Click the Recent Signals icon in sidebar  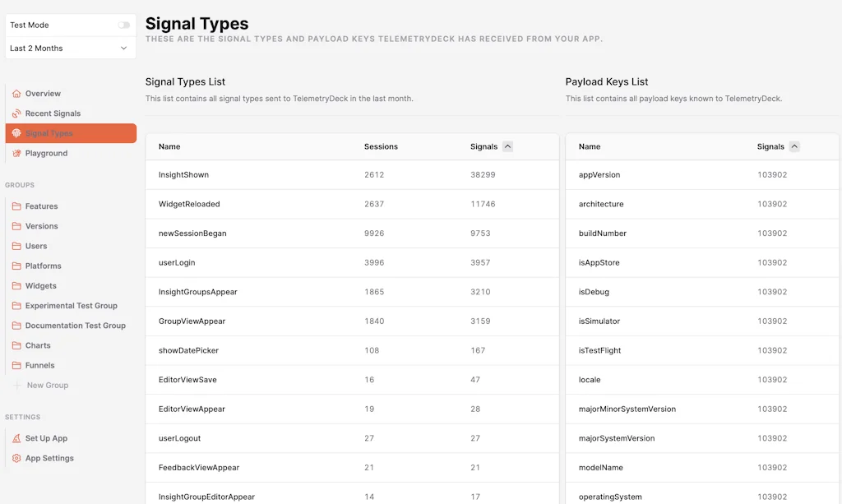click(16, 113)
